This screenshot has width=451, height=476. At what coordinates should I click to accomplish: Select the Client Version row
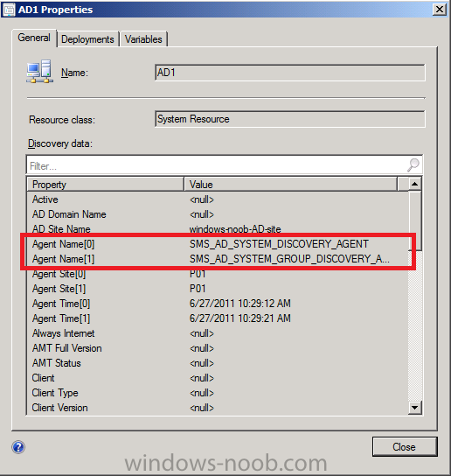[x=218, y=408]
